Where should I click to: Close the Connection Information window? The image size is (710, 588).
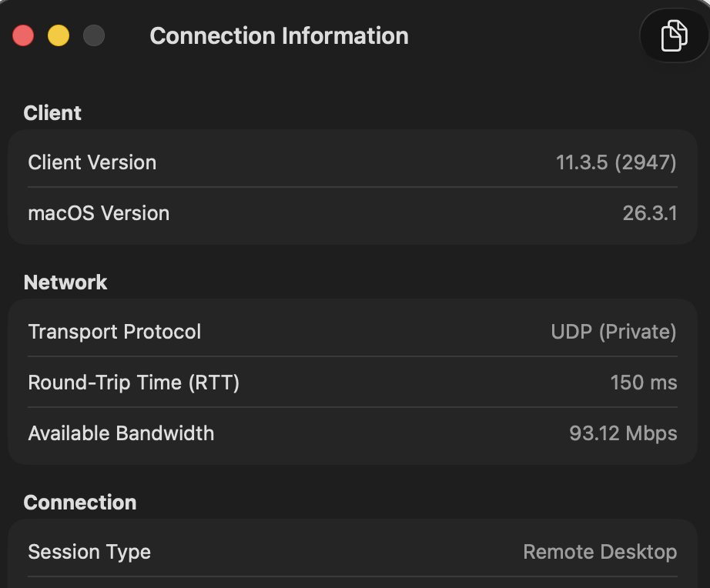tap(23, 35)
